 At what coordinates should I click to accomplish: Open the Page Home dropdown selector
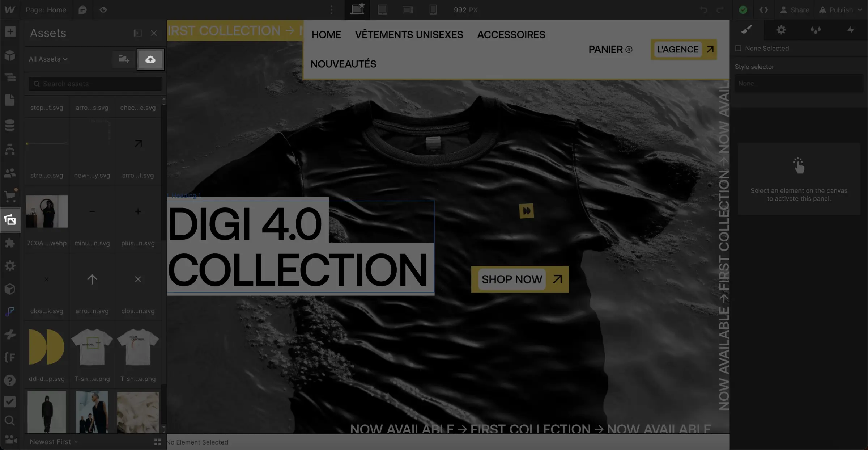point(46,9)
